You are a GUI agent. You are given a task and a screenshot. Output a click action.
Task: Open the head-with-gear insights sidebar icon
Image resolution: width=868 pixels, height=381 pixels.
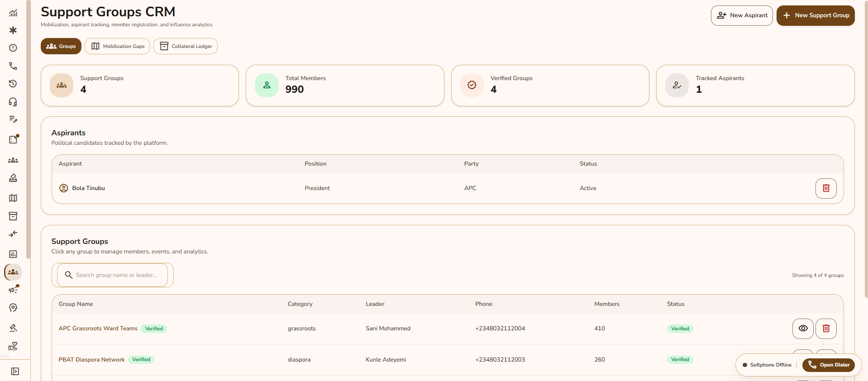[x=13, y=308]
